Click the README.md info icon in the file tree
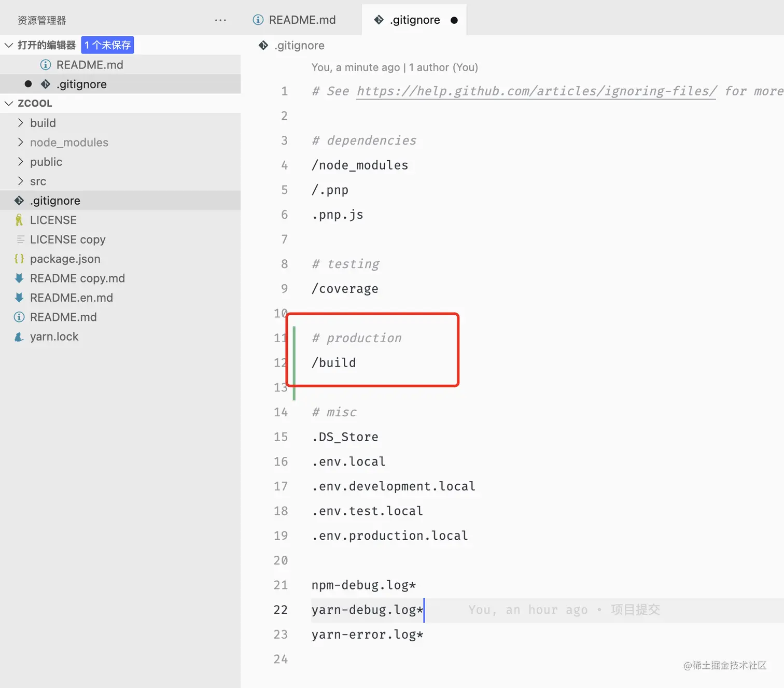This screenshot has height=688, width=784. pos(19,317)
